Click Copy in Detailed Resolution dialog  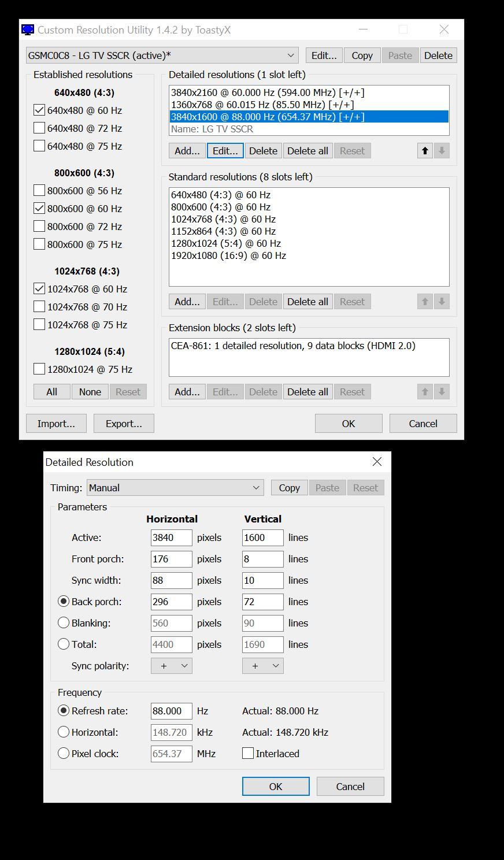tap(290, 488)
